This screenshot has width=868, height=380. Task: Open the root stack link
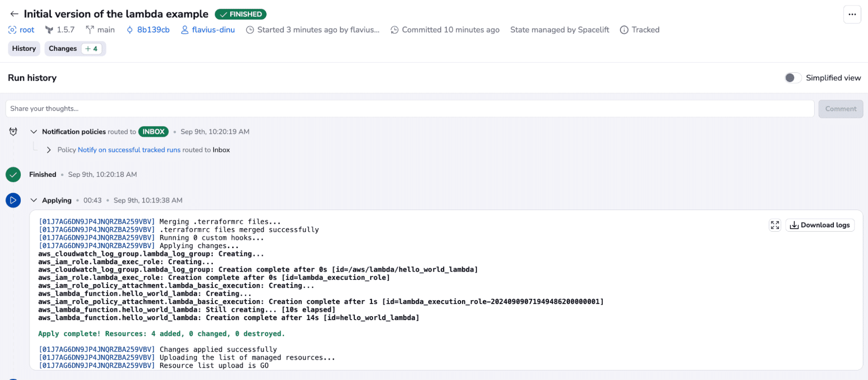[27, 30]
